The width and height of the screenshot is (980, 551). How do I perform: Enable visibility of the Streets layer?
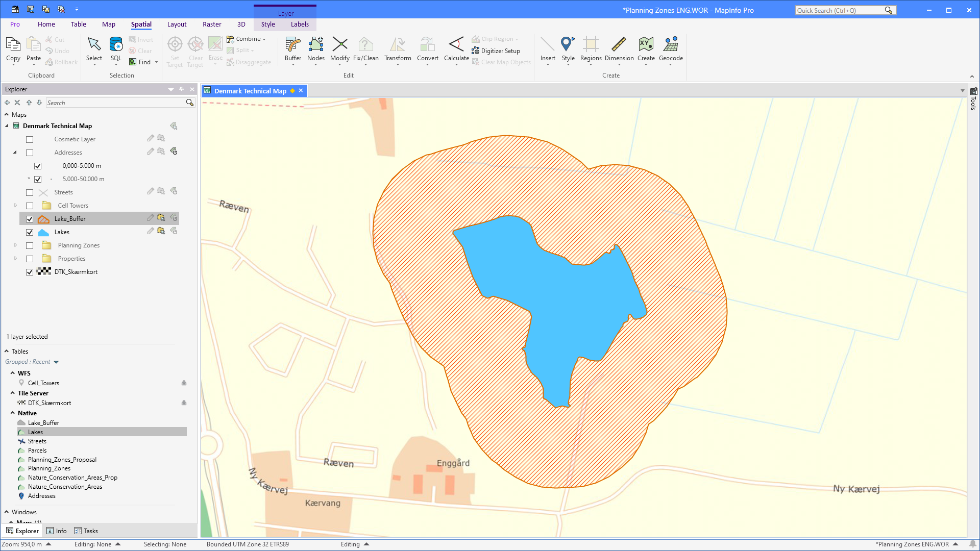click(30, 192)
